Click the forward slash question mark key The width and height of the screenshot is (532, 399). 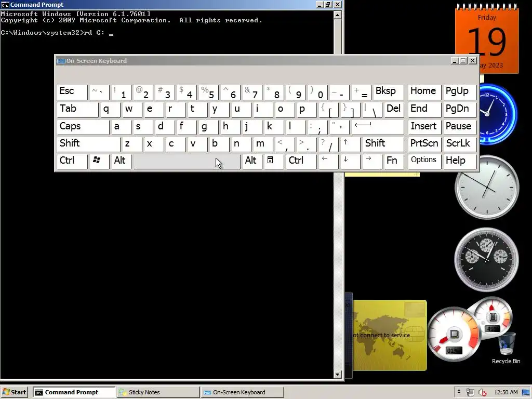328,144
